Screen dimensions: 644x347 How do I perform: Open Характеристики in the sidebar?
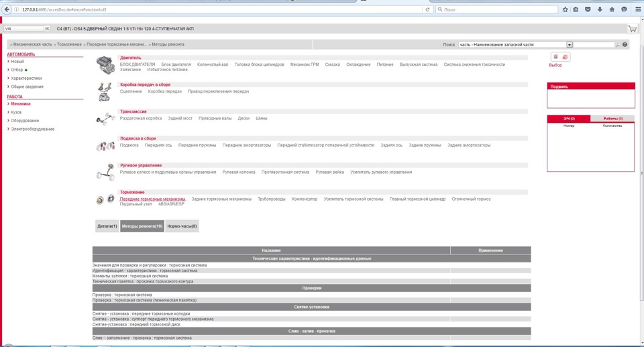tap(26, 78)
